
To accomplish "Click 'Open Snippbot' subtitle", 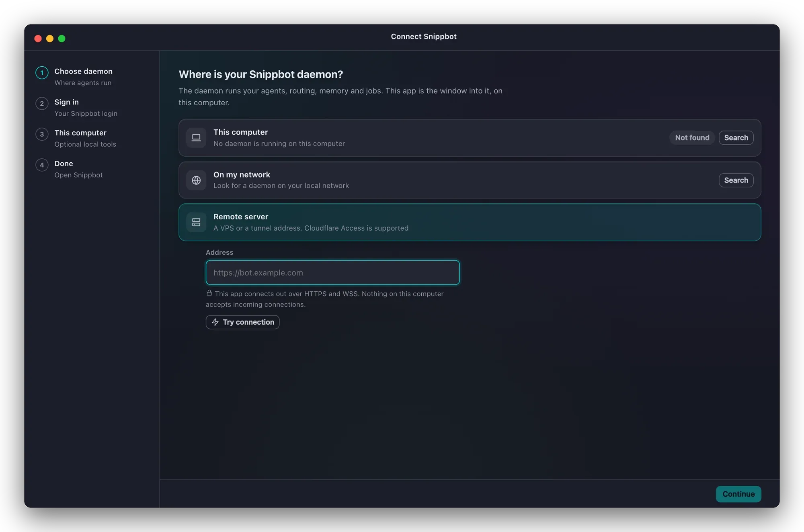I will coord(78,175).
